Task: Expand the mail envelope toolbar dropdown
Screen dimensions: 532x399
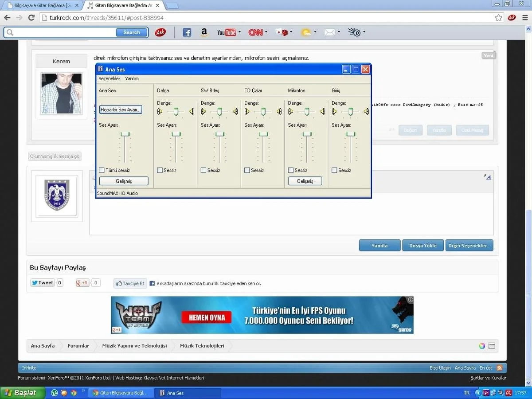Action: 339,32
